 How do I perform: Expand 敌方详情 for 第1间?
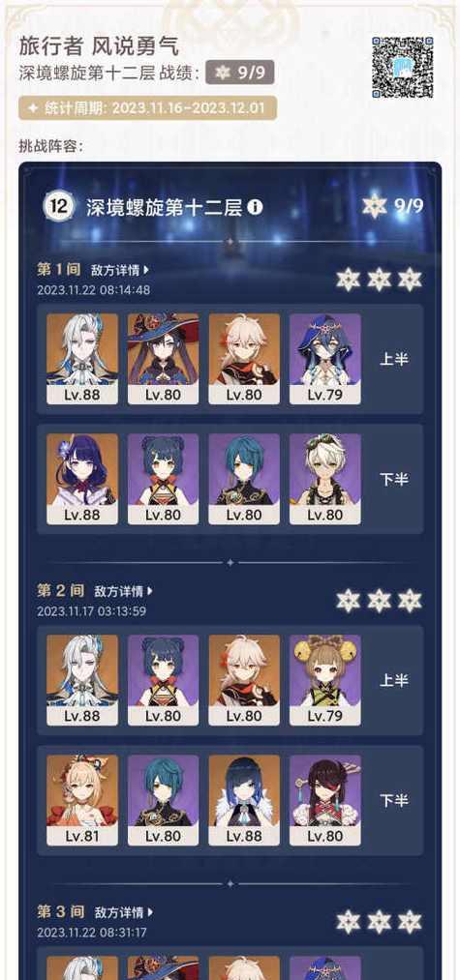click(x=120, y=270)
